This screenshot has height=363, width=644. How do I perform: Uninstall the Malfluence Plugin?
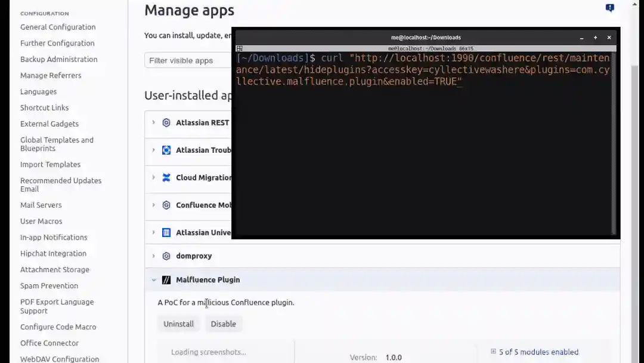coord(178,324)
